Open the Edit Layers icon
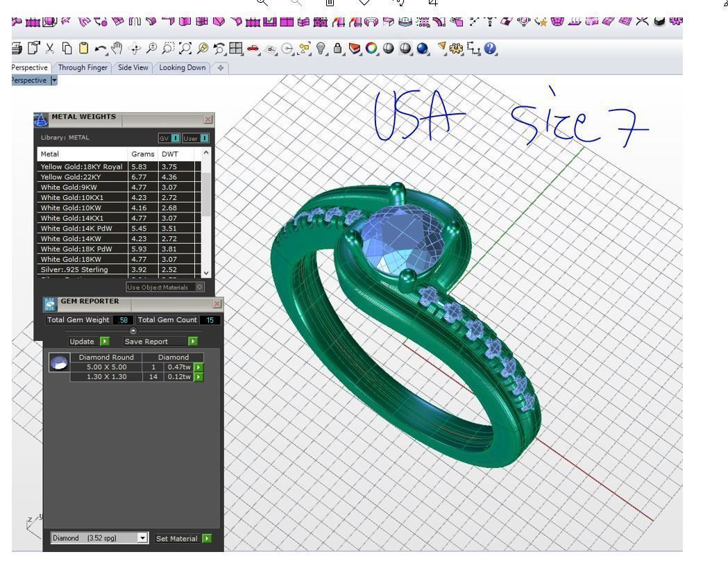The width and height of the screenshot is (728, 568). point(354,49)
